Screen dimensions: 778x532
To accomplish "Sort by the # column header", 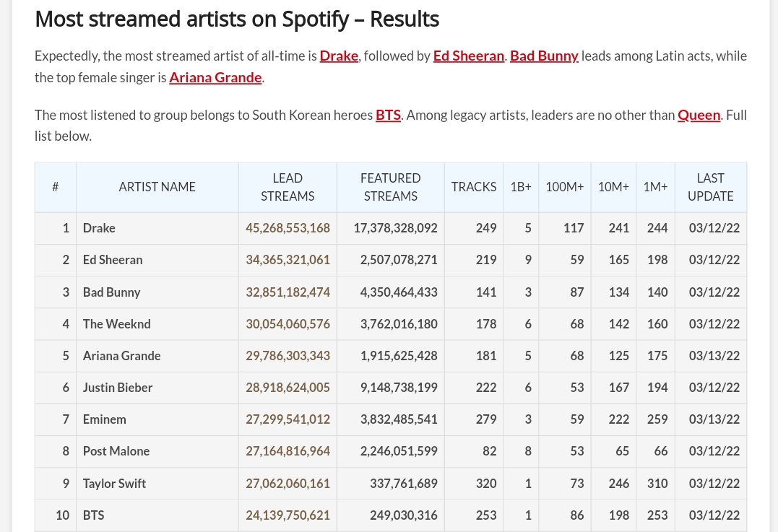I will click(56, 188).
